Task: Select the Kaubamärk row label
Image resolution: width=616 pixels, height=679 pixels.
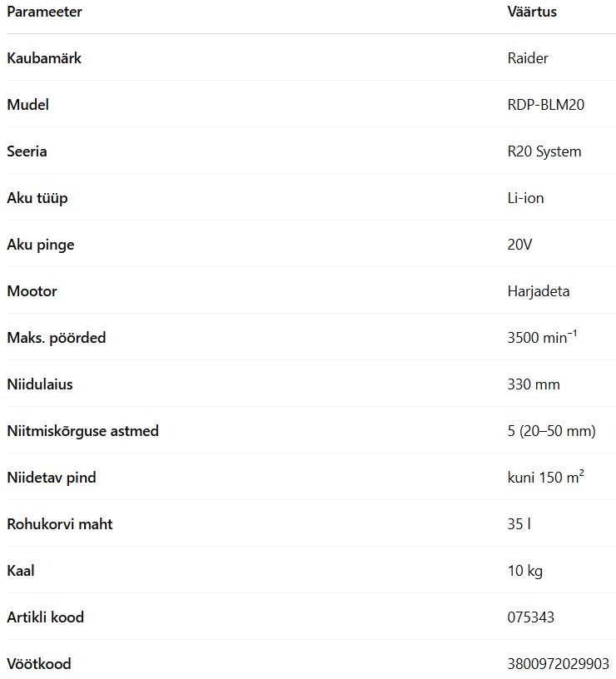Action: click(44, 58)
